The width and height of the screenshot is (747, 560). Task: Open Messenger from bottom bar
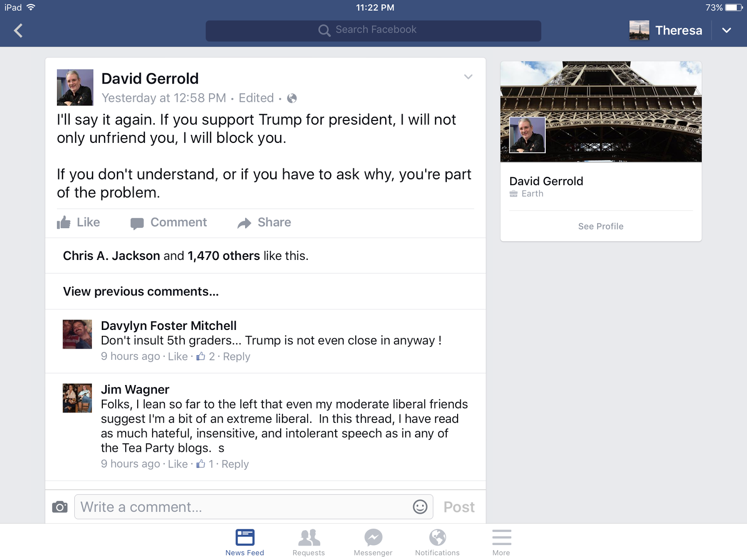pyautogui.click(x=373, y=543)
